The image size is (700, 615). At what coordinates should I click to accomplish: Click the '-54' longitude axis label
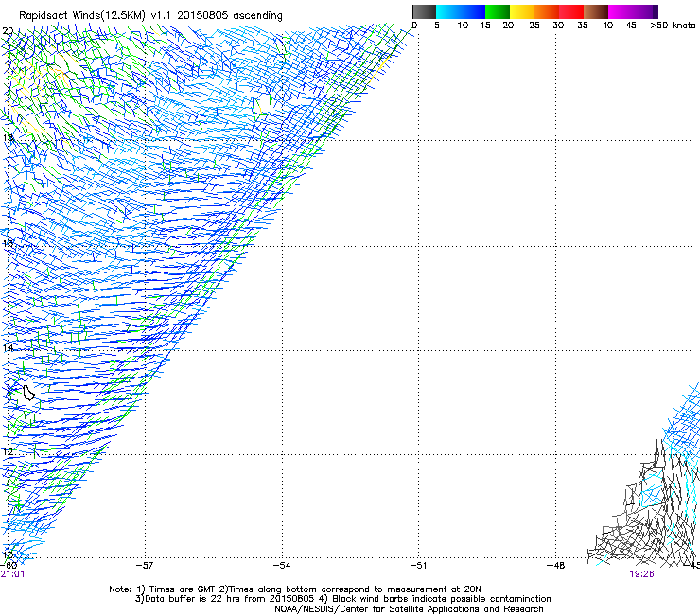click(x=282, y=566)
